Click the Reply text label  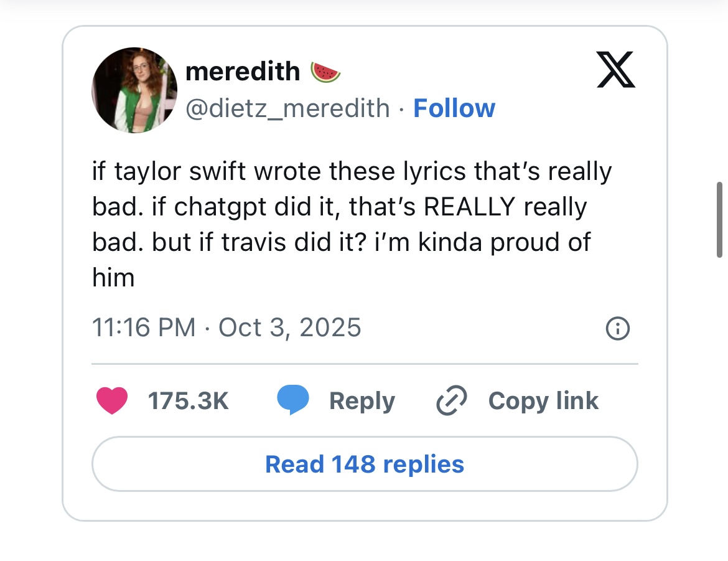pyautogui.click(x=362, y=400)
